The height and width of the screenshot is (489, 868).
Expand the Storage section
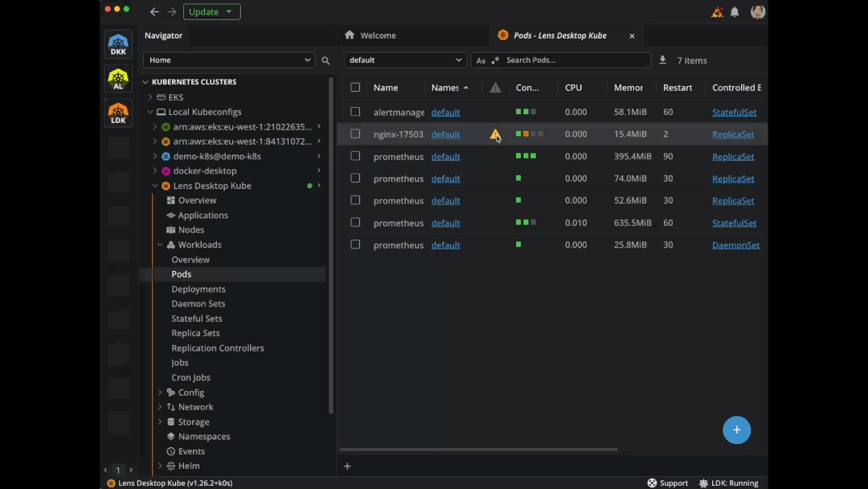160,422
